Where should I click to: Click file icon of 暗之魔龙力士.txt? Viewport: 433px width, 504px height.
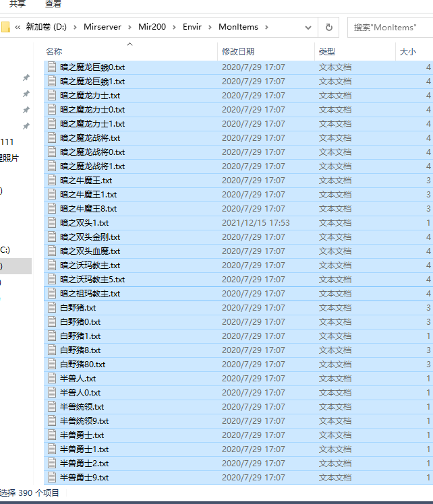point(52,95)
